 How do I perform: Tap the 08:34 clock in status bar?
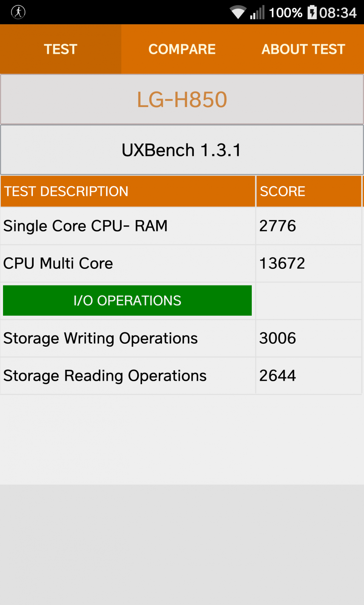pyautogui.click(x=338, y=13)
